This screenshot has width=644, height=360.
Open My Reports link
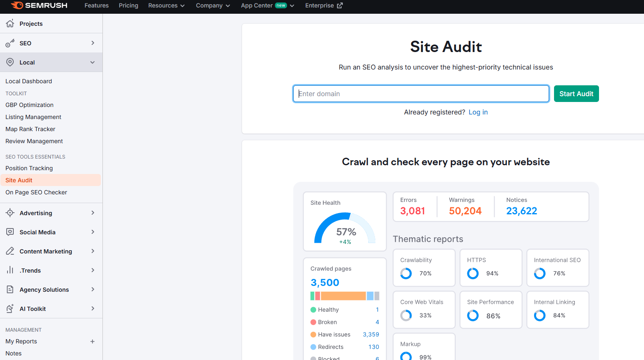point(21,341)
